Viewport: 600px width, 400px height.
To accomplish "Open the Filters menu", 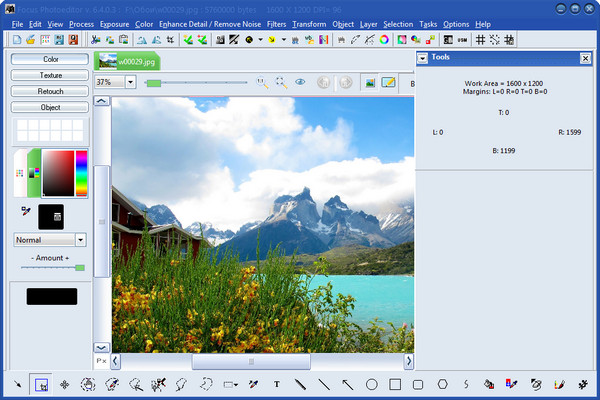I will click(x=276, y=23).
